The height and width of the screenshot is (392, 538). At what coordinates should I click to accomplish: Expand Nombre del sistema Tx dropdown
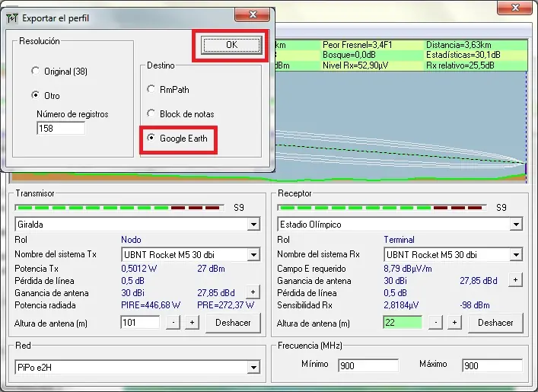point(253,255)
